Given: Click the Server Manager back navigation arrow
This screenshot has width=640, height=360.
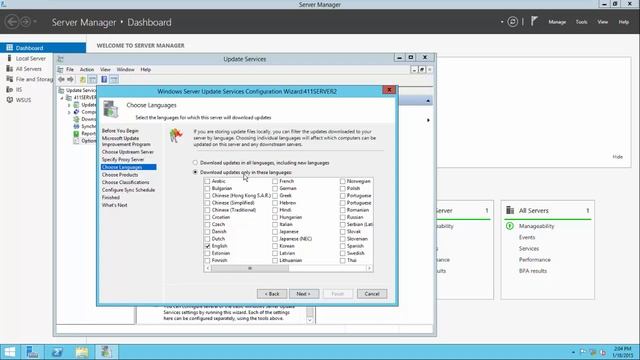Looking at the screenshot, I should [12, 22].
